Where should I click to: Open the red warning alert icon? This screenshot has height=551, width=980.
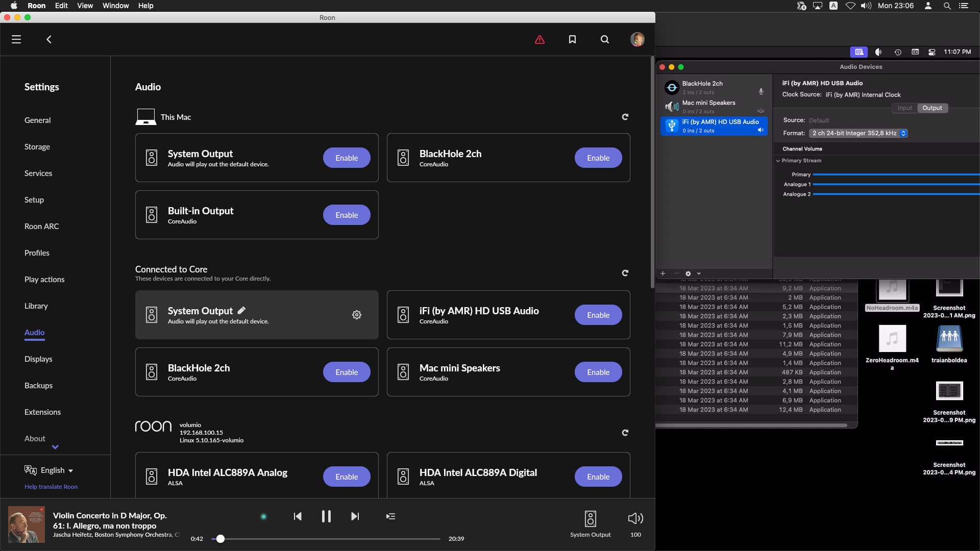(540, 39)
